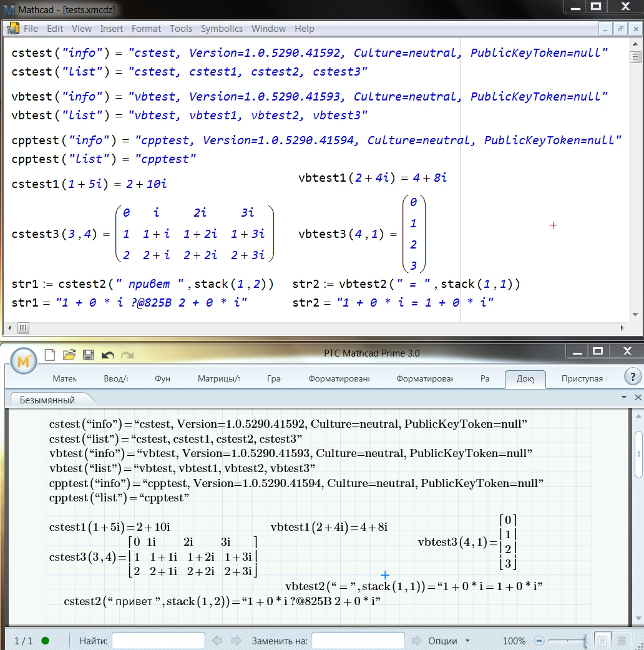Close inner tests.xmcdz document with X
This screenshot has height=650, width=644.
(x=636, y=29)
